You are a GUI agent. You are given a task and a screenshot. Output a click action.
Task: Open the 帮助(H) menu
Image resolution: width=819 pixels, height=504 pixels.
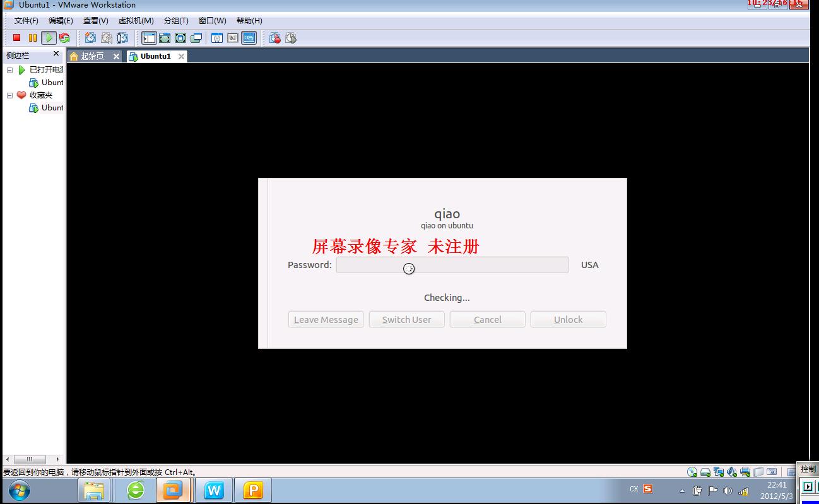pos(249,21)
